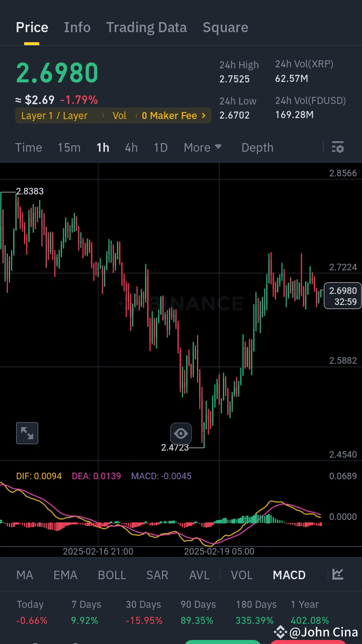Switch to Price tab
Image resolution: width=362 pixels, height=644 pixels.
pyautogui.click(x=32, y=27)
